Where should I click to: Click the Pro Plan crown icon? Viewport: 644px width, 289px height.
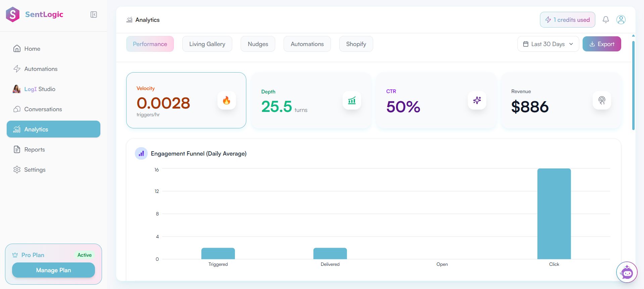pyautogui.click(x=15, y=255)
